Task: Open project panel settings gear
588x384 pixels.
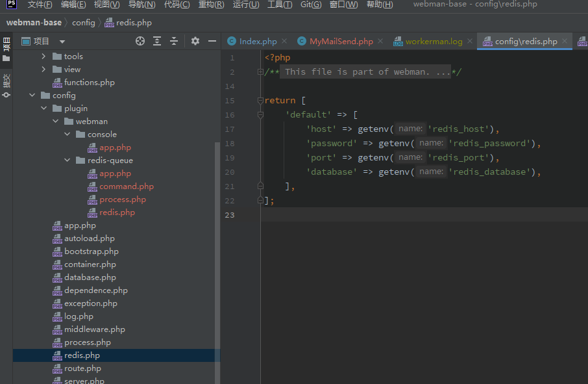Action: [x=195, y=41]
